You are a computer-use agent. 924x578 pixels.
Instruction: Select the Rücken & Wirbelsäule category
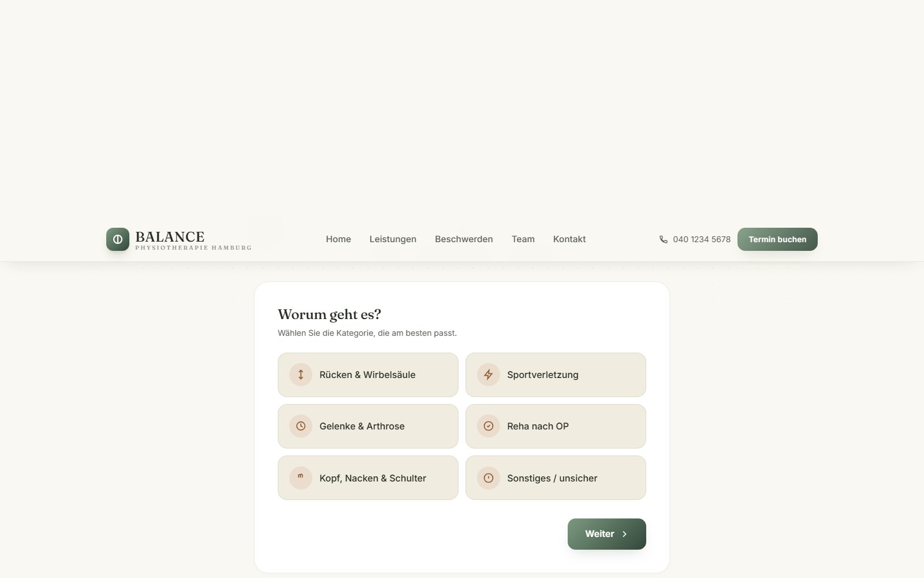point(368,375)
